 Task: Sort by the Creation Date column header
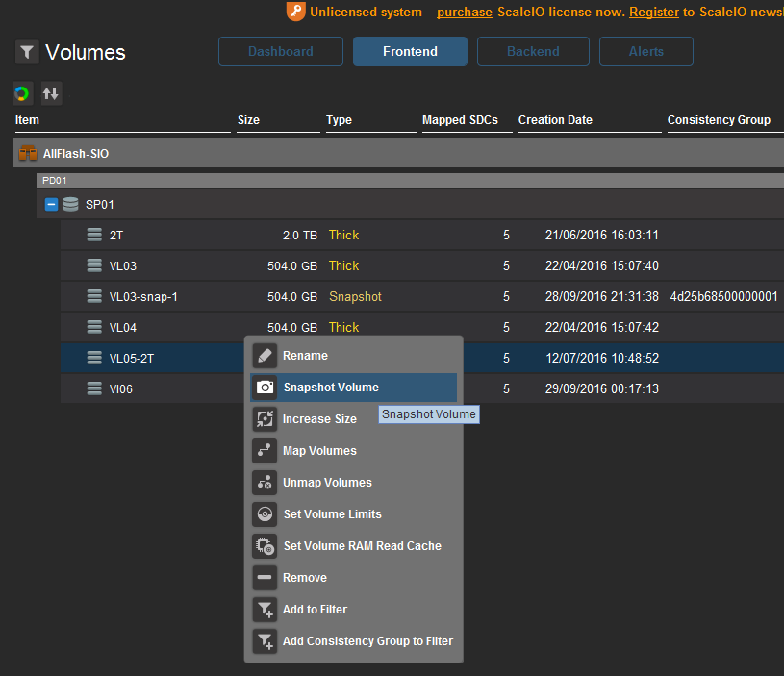point(555,120)
